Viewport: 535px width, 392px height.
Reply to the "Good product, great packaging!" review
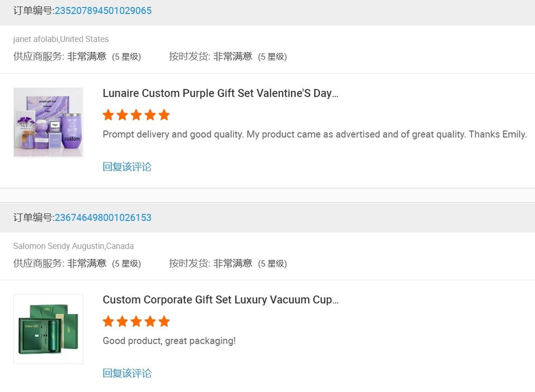(x=127, y=373)
